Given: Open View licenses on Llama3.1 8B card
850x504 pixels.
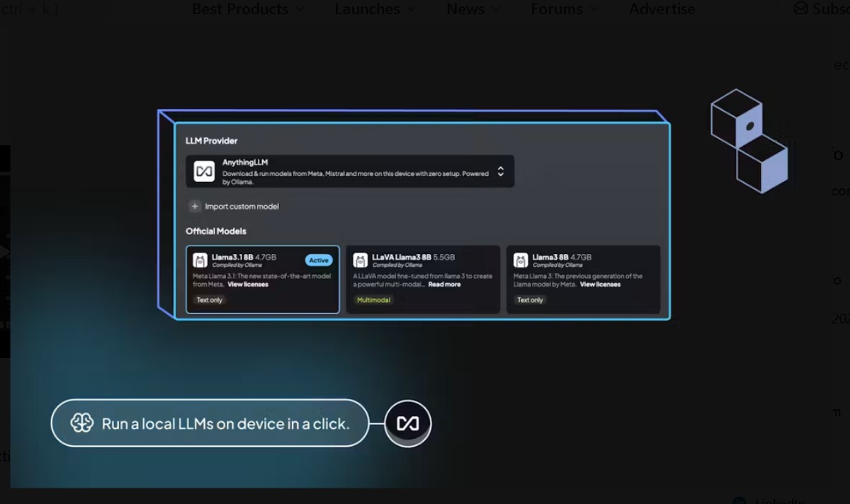Looking at the screenshot, I should pos(248,285).
